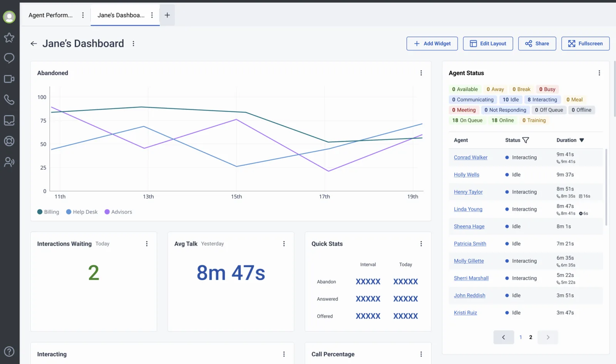Sort agents by Duration arrow

(582, 140)
